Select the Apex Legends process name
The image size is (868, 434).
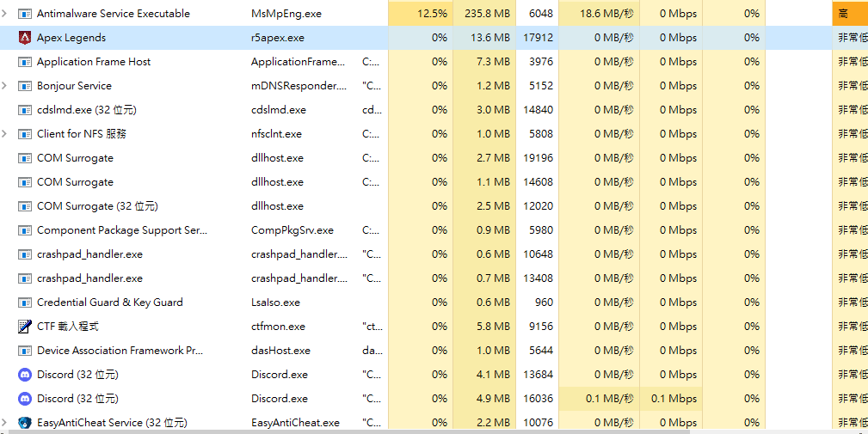71,38
